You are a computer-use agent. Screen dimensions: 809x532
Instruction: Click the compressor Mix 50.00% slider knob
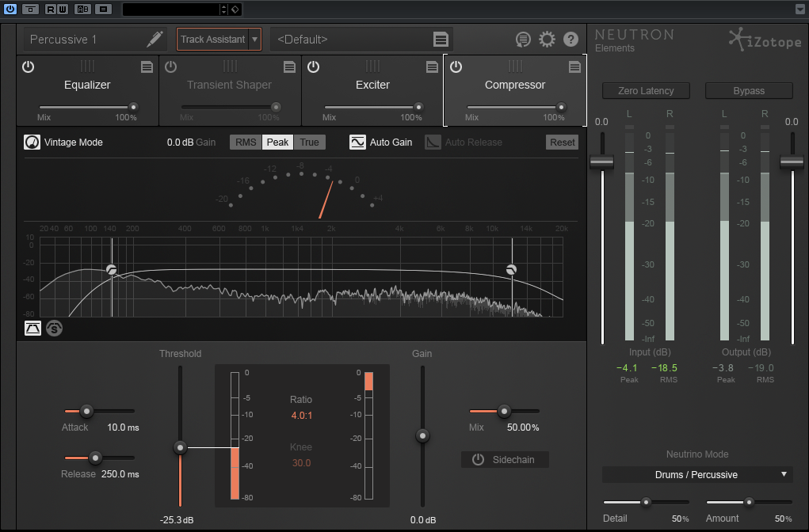504,411
